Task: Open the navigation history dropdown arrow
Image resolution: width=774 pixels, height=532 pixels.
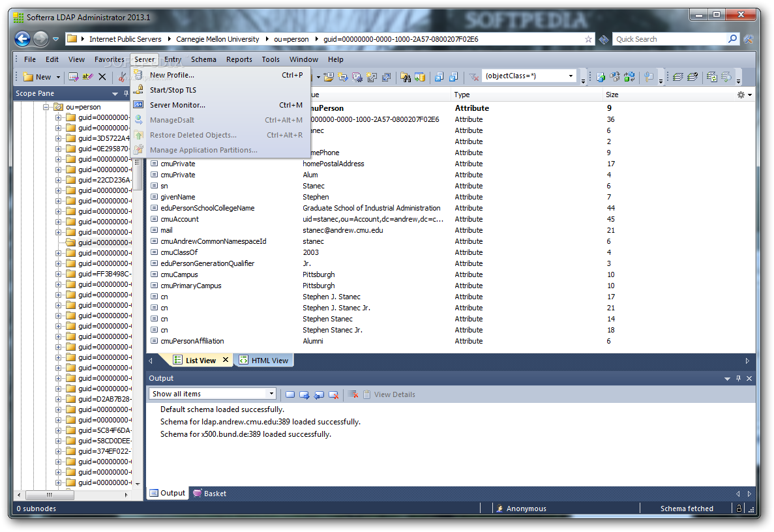Action: 56,39
